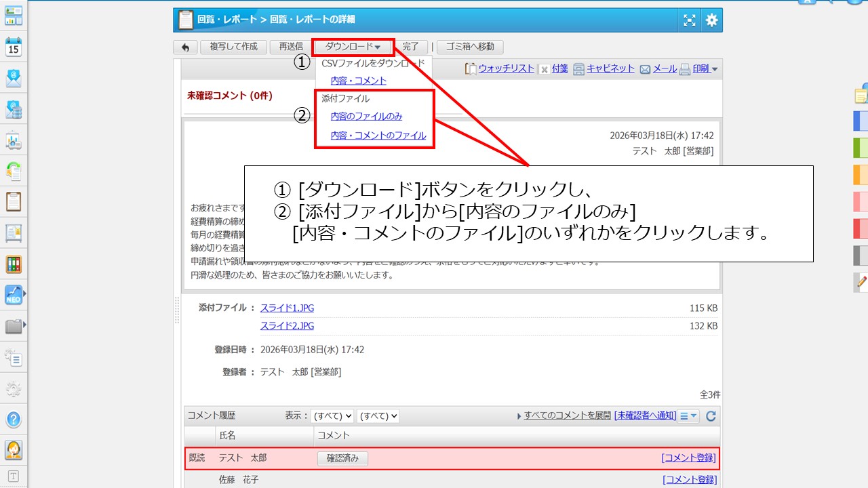
Task: Select 内容・コメントのファイル menu entry
Action: [x=378, y=136]
